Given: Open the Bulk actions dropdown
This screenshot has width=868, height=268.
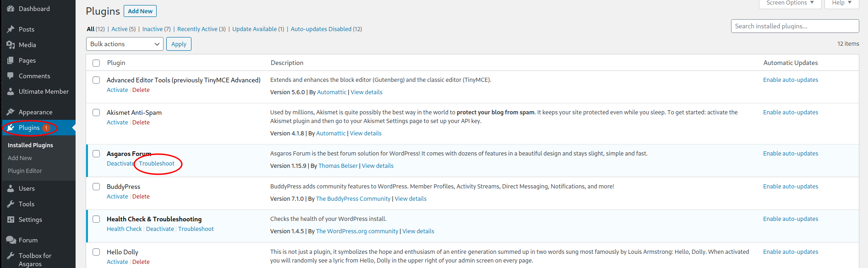Looking at the screenshot, I should pos(125,44).
